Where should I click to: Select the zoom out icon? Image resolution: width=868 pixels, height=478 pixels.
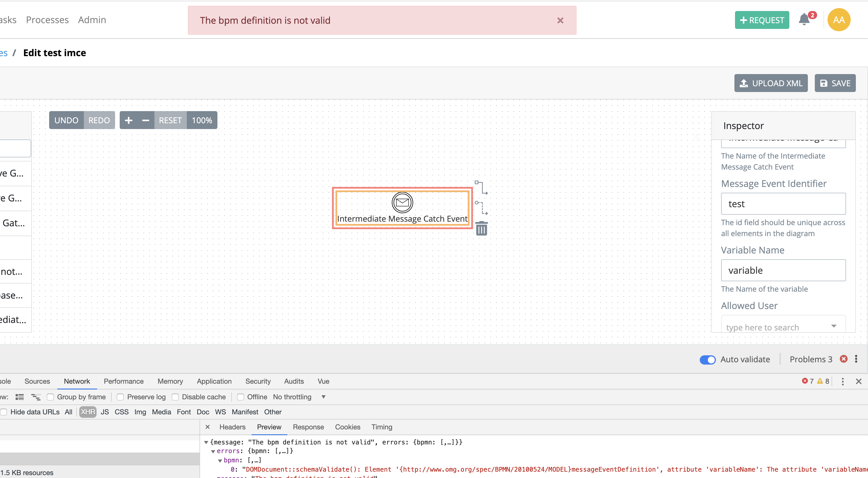tap(145, 120)
